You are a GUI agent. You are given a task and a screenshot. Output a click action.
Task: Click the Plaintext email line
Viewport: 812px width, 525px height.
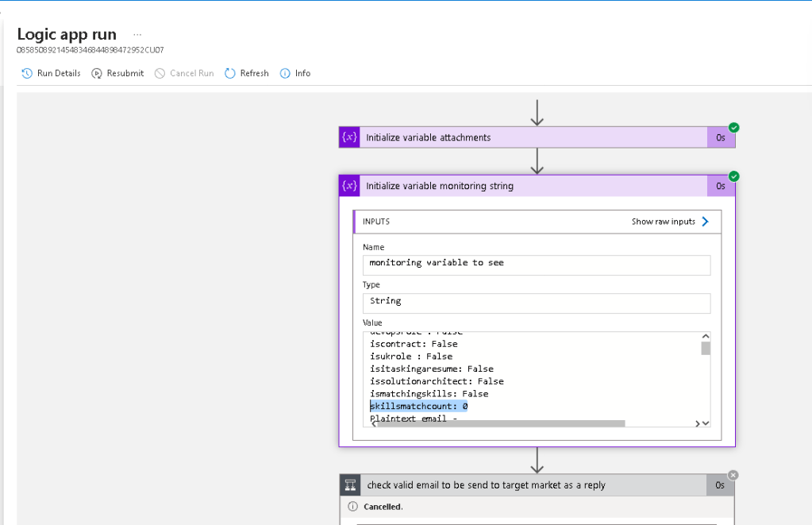[414, 417]
